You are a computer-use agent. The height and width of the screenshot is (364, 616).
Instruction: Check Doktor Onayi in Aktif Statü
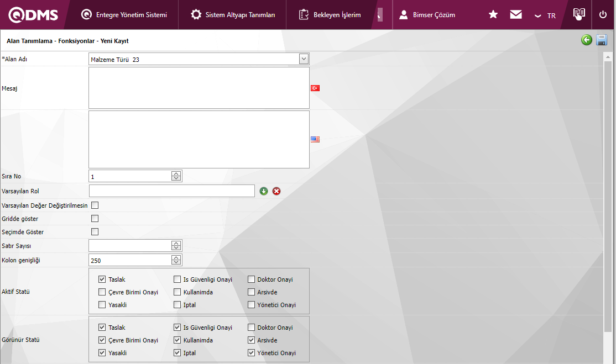pyautogui.click(x=252, y=279)
